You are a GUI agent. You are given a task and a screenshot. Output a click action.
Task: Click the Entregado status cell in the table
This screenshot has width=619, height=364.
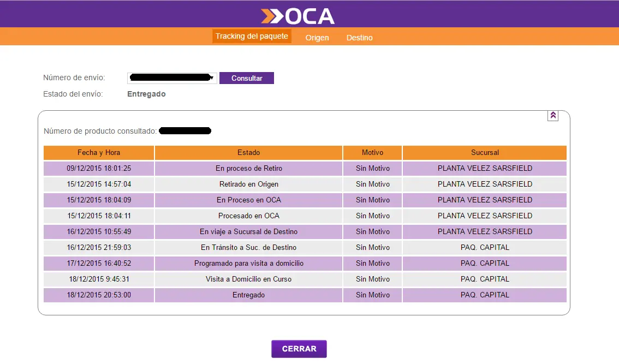(x=249, y=295)
